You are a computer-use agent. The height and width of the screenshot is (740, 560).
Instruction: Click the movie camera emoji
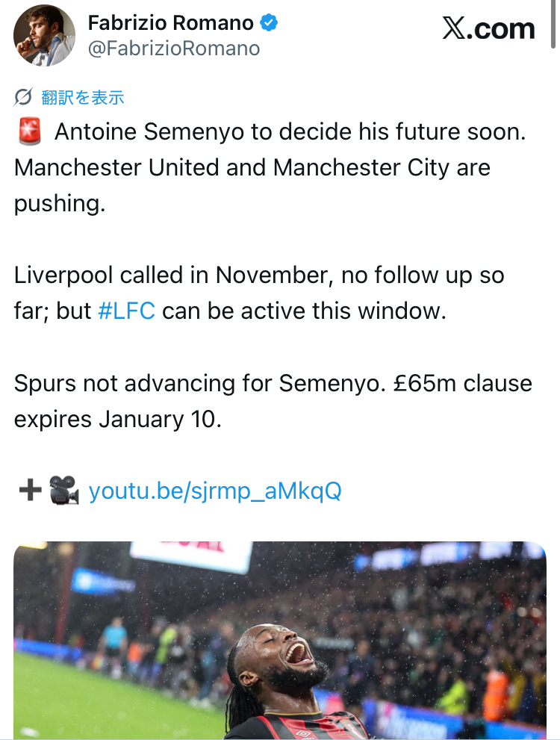64,491
